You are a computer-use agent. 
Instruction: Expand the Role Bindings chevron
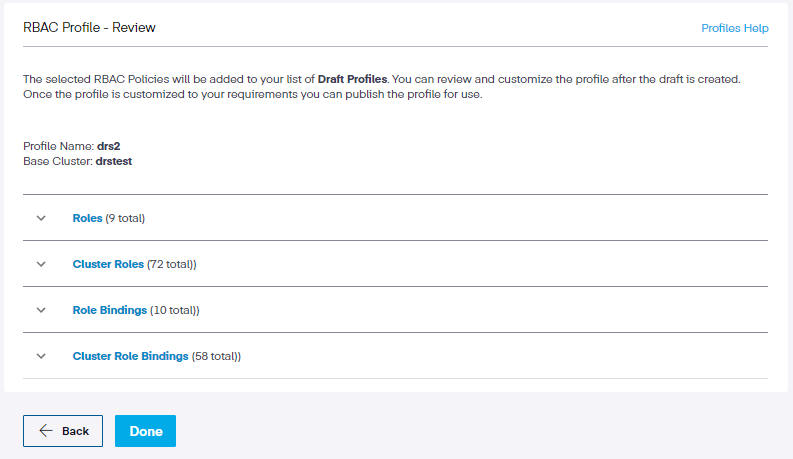[x=41, y=310]
